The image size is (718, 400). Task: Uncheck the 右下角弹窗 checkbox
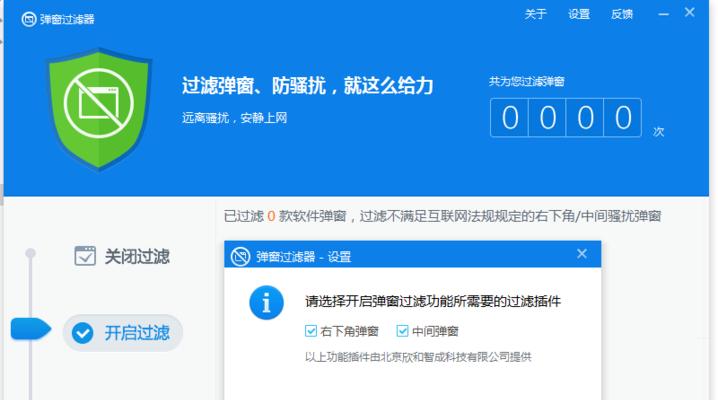310,331
